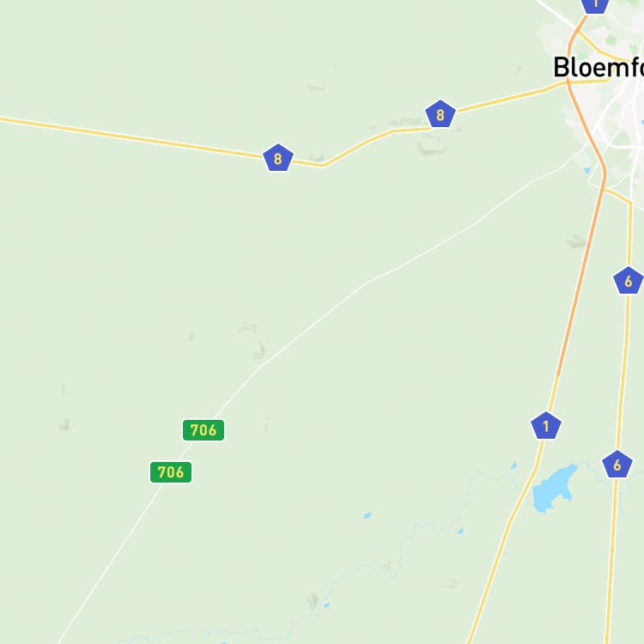The height and width of the screenshot is (644, 644).
Task: Click the upper green 706 road marker
Action: tap(204, 430)
